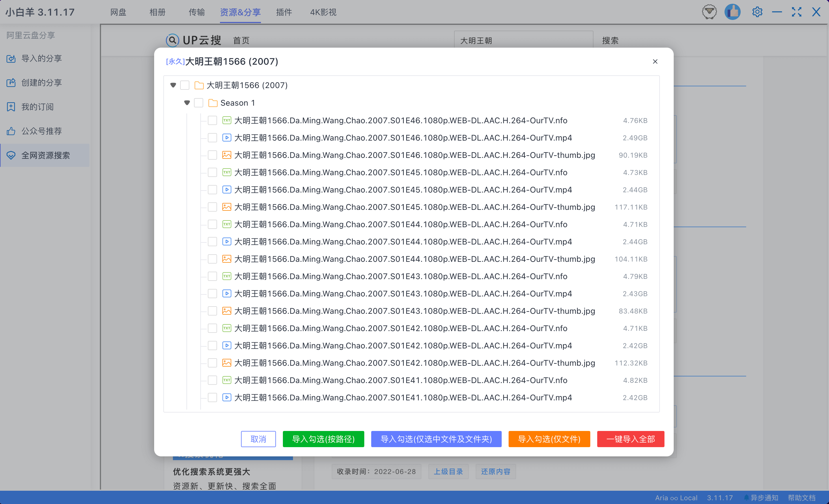Click 导入勾选(仅文件) orange button

click(549, 439)
